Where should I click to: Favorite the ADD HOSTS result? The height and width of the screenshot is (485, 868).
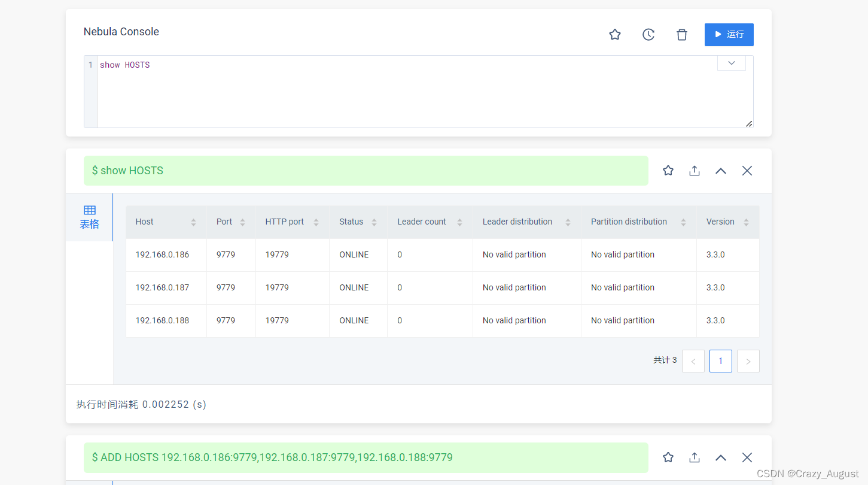(668, 457)
